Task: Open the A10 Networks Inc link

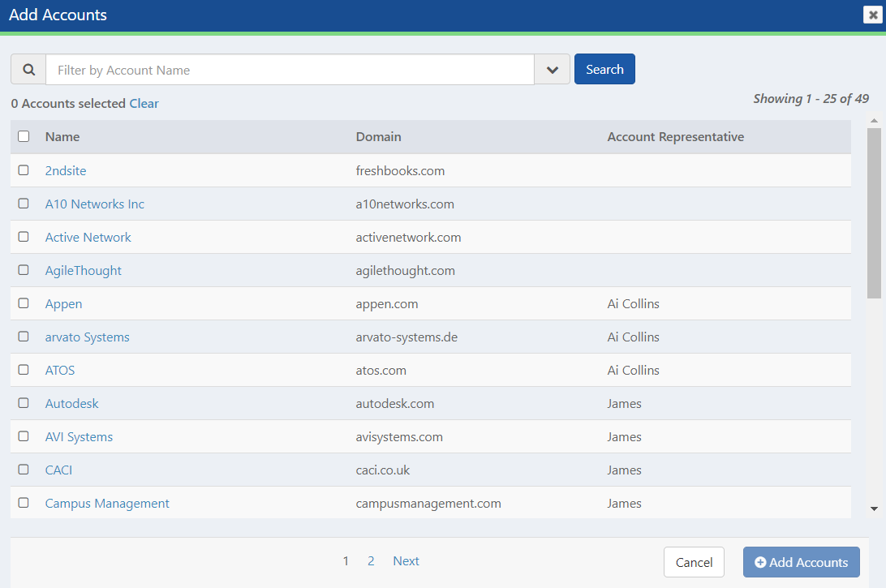Action: [94, 204]
